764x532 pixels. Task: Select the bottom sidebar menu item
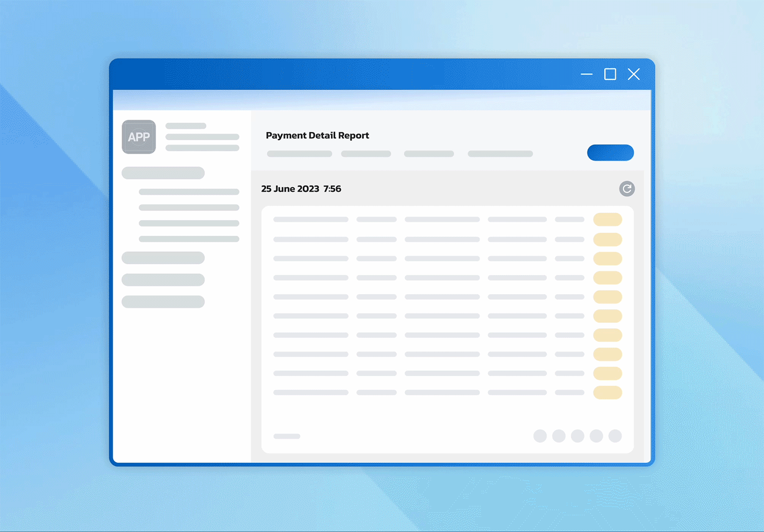163,302
